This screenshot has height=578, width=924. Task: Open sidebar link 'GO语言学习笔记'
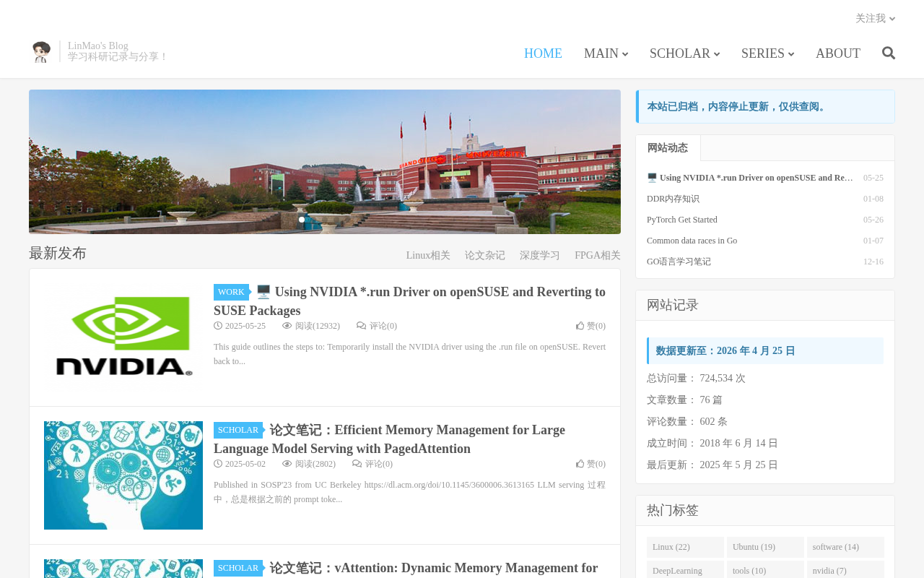[x=679, y=262]
